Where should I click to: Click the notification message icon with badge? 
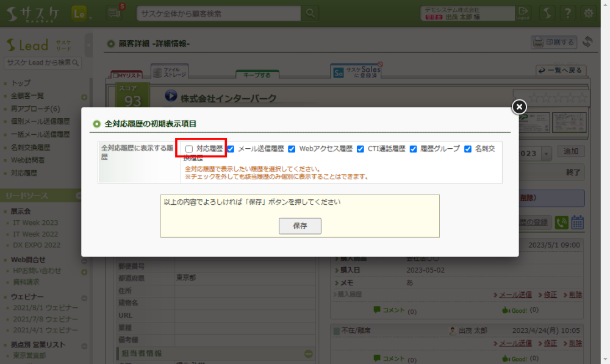click(x=113, y=13)
